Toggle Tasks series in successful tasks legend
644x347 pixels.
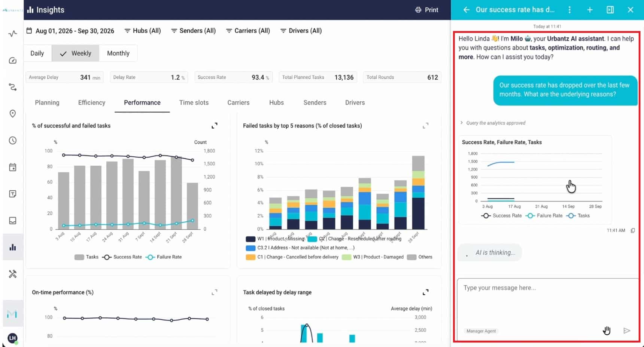tap(86, 257)
